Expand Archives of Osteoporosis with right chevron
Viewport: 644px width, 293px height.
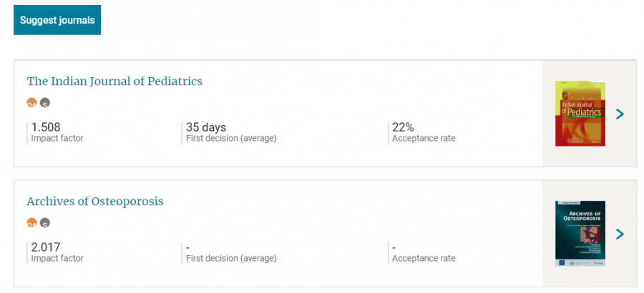click(x=620, y=234)
